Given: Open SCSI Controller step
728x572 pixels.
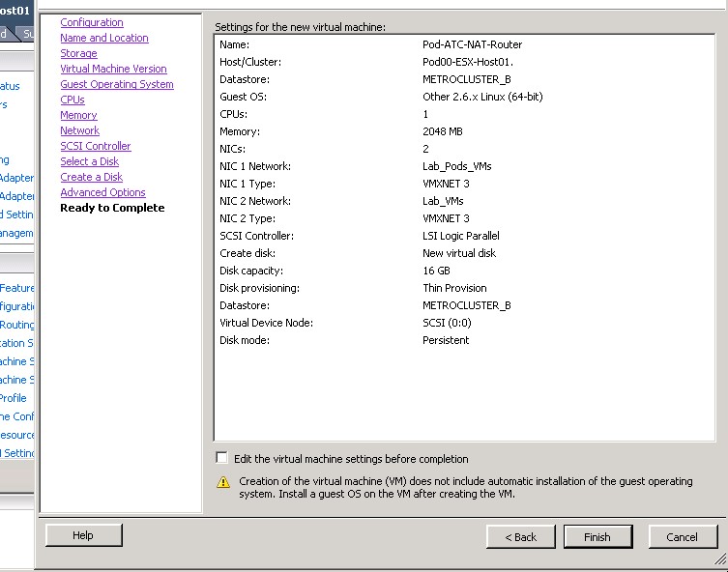Looking at the screenshot, I should (96, 146).
